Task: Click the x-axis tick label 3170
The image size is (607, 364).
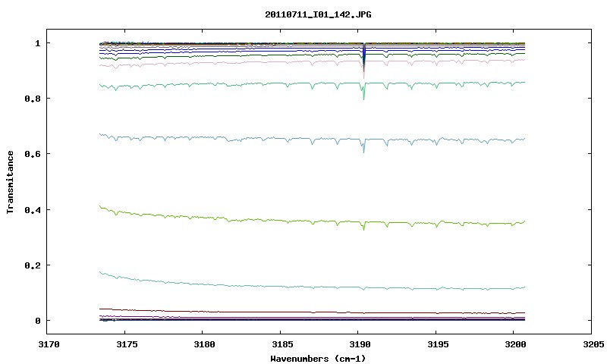Action: pos(49,344)
